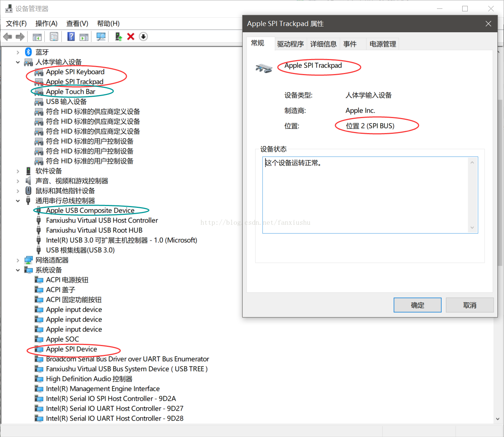The image size is (504, 437).
Task: Select USB 根集线器(USB 3.0) entry
Action: pyautogui.click(x=80, y=250)
